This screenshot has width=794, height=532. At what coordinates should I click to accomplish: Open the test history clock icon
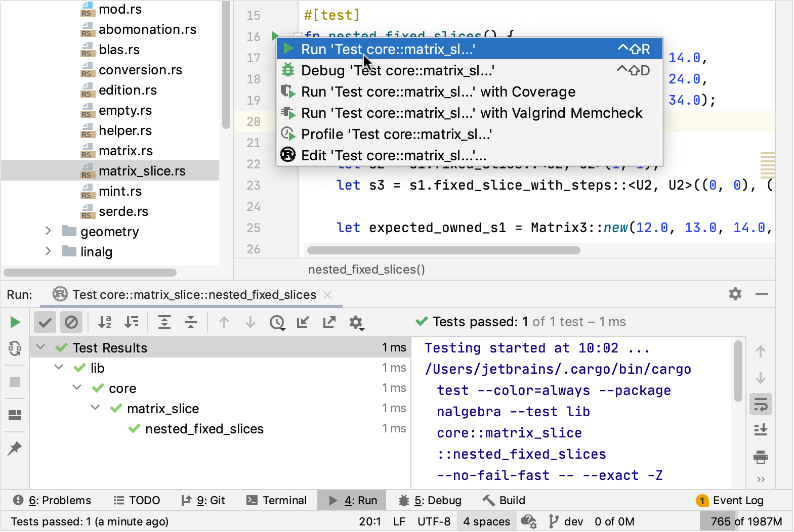[x=277, y=322]
